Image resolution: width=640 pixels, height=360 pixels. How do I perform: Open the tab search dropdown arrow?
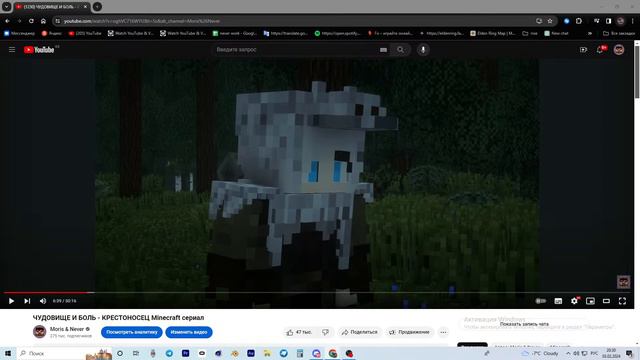click(x=7, y=7)
